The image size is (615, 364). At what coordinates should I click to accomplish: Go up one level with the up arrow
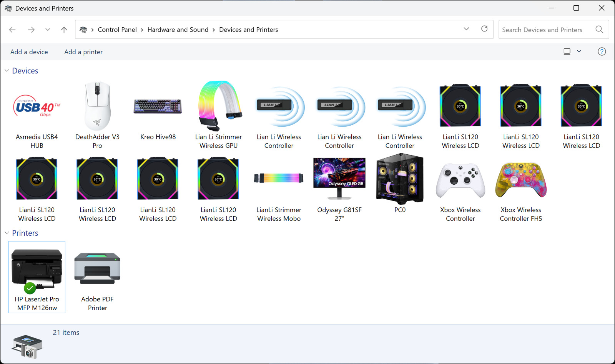pyautogui.click(x=64, y=30)
